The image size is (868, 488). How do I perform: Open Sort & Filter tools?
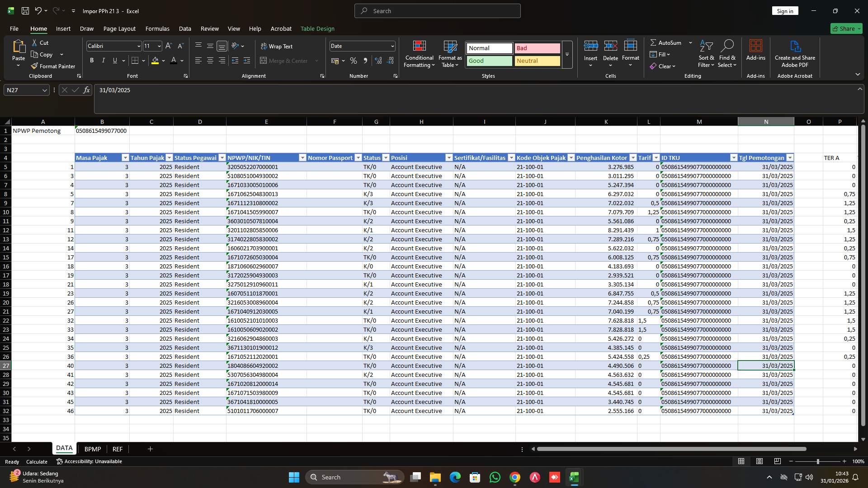pyautogui.click(x=706, y=53)
